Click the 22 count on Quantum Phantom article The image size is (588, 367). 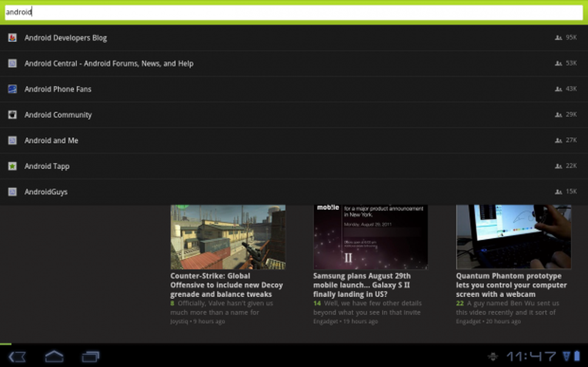460,303
